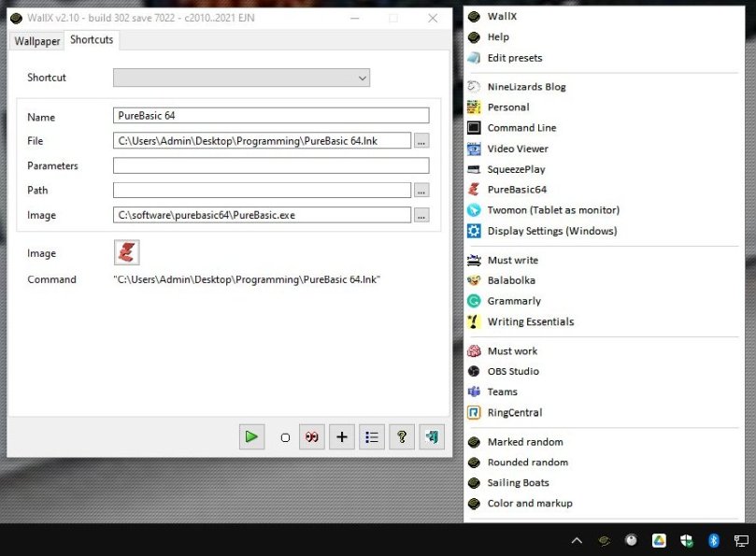The height and width of the screenshot is (556, 756).
Task: Choose the Sailing Boats preset
Action: click(604, 483)
